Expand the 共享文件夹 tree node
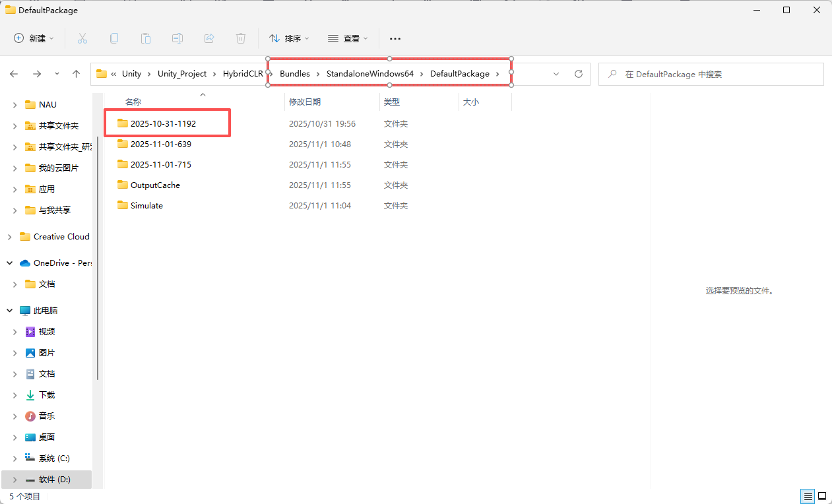Image resolution: width=832 pixels, height=504 pixels. [15, 126]
